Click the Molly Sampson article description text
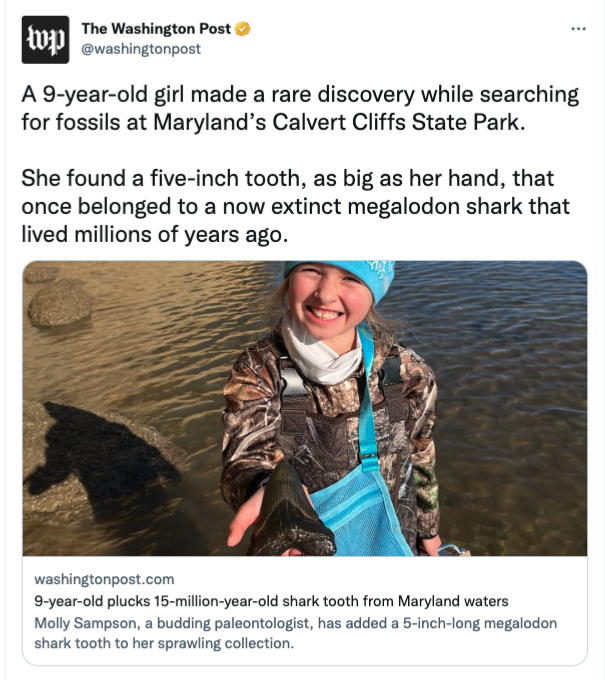 (295, 633)
